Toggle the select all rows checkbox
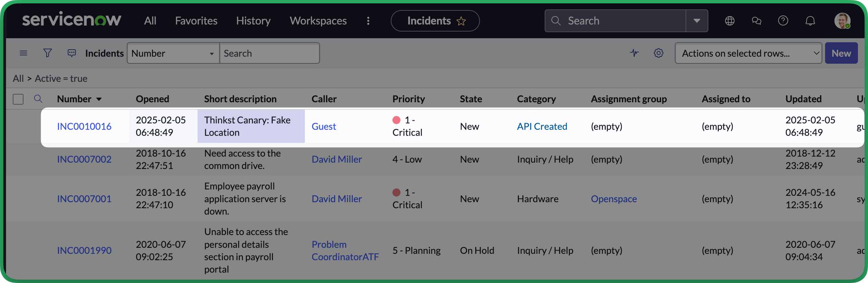868x283 pixels. pos(18,99)
